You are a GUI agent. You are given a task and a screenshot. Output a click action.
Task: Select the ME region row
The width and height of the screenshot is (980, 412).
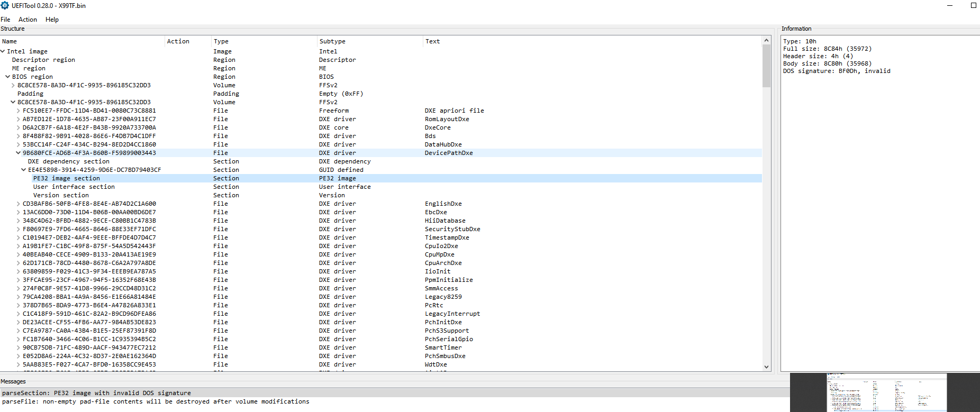pyautogui.click(x=381, y=68)
